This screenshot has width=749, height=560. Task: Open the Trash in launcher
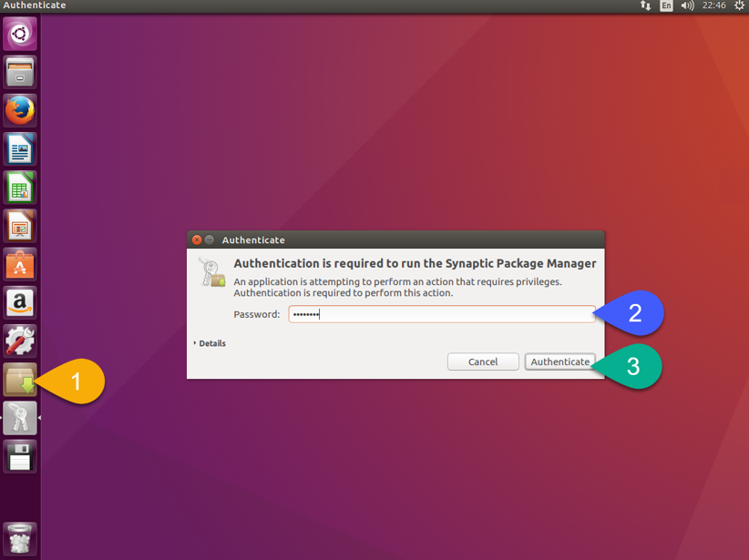[20, 538]
